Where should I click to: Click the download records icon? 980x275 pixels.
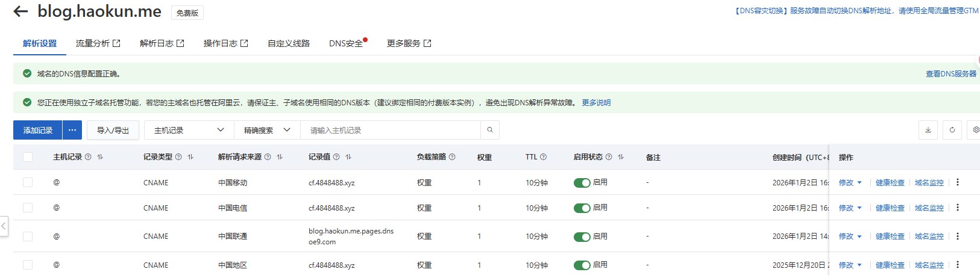[928, 130]
